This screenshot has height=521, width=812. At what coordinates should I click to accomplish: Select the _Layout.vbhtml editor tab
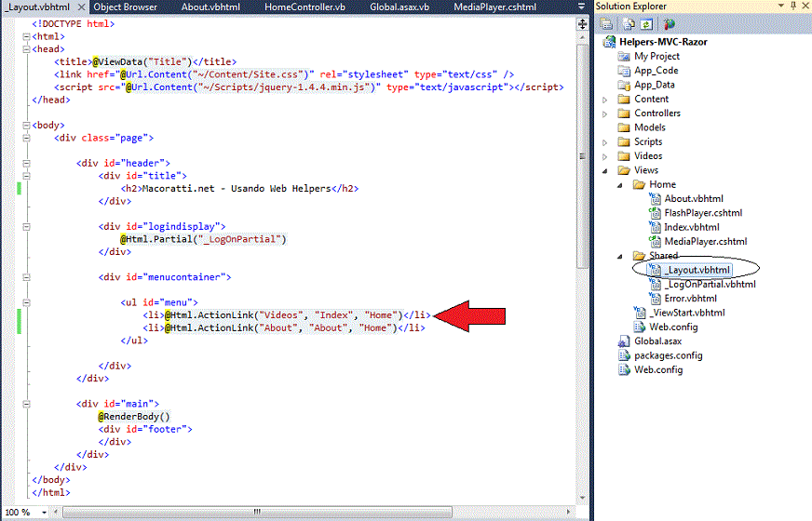(x=38, y=7)
